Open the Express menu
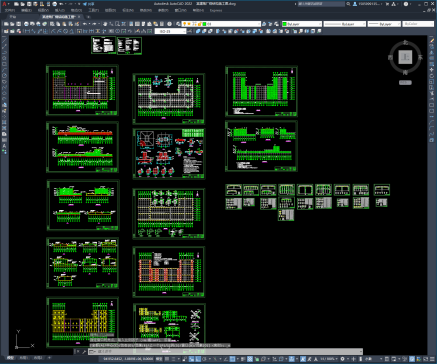This screenshot has height=364, width=437. point(216,10)
